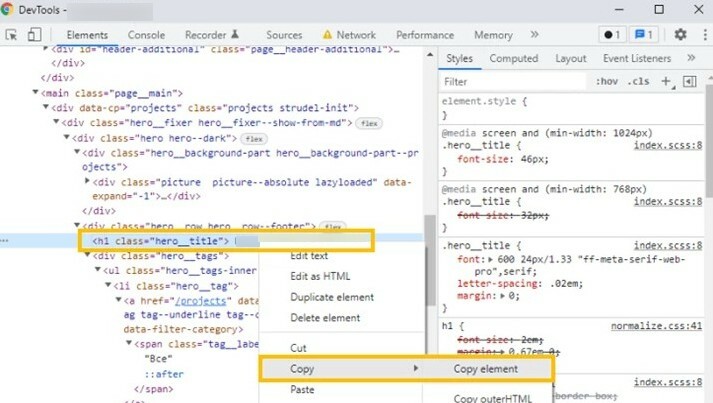Click the Elements tree scrollbar up arrow
Viewport: 713px width, 403px height.
[430, 55]
